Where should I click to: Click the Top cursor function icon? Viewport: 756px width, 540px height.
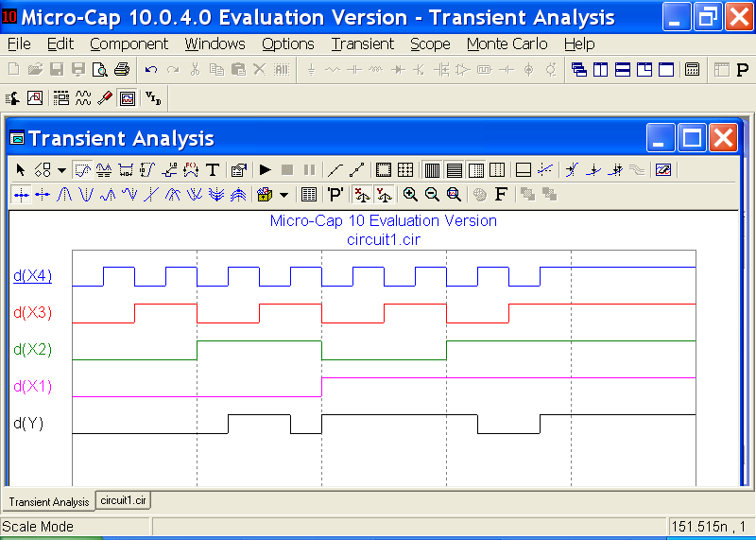pyautogui.click(x=173, y=195)
